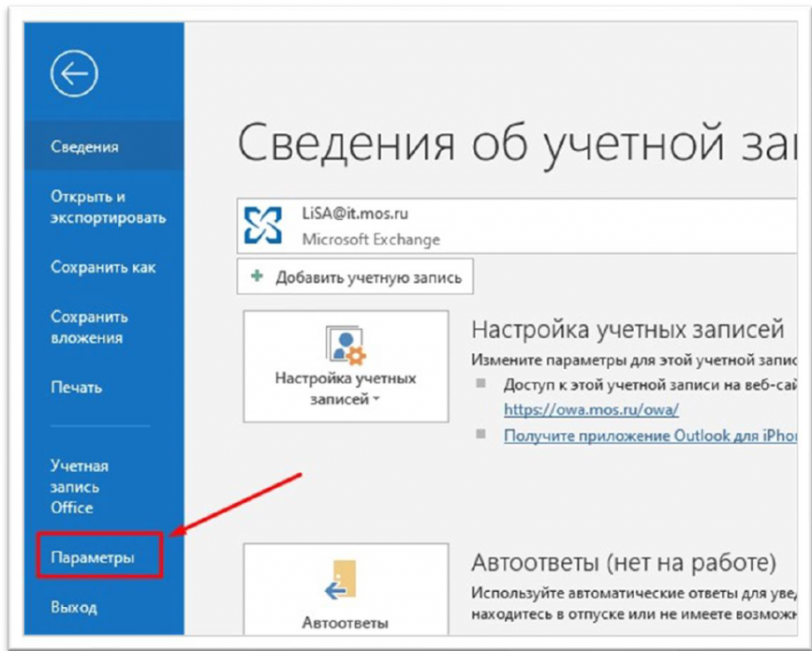Click the Автоответы button label
The image size is (812, 651).
click(x=345, y=622)
